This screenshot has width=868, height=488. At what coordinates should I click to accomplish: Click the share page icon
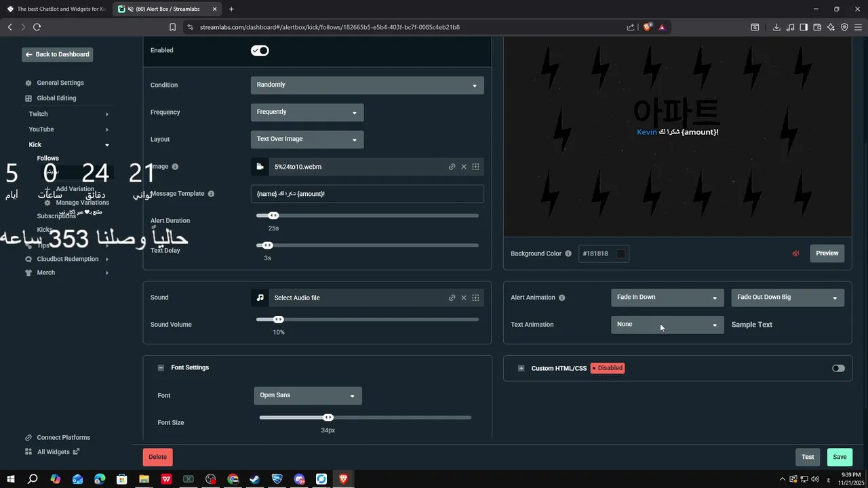tap(631, 27)
